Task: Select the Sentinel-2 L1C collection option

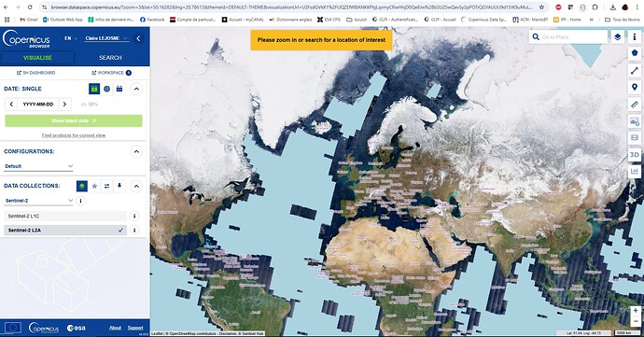Action: [x=65, y=216]
